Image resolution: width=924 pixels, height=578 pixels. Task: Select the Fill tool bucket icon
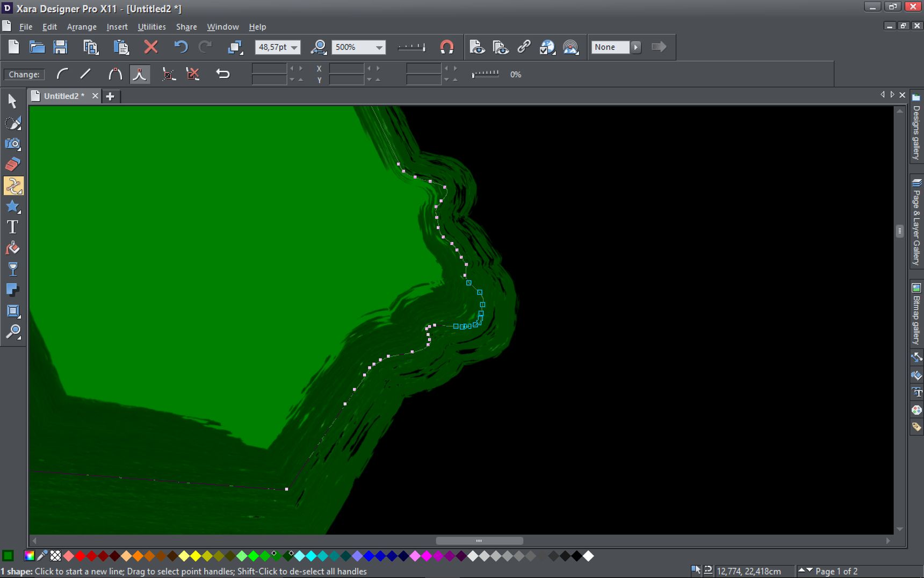point(12,248)
